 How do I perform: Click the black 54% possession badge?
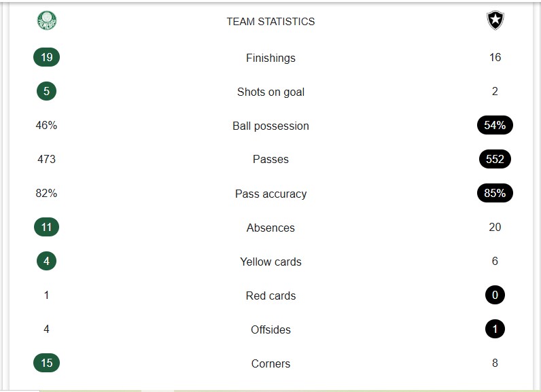click(495, 126)
